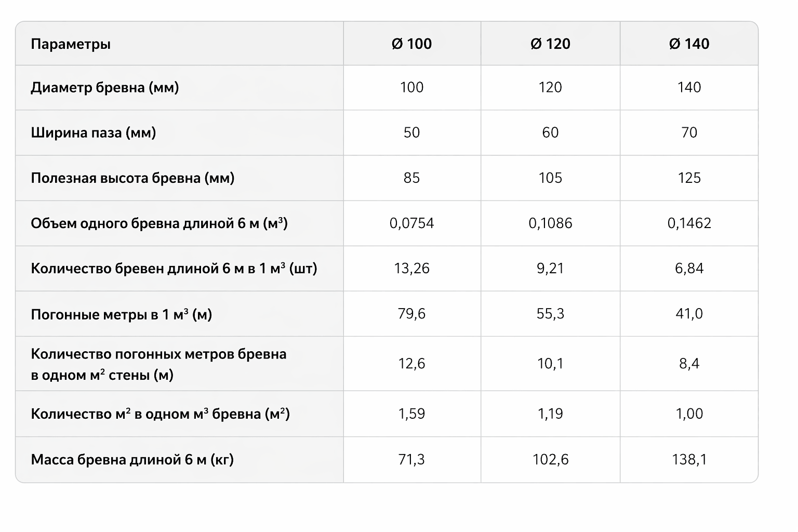
Task: Click the Параметры column header
Action: point(71,44)
